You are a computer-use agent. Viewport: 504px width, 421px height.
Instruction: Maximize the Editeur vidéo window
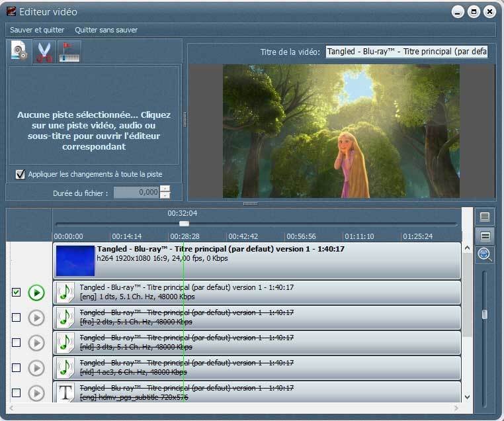(474, 12)
